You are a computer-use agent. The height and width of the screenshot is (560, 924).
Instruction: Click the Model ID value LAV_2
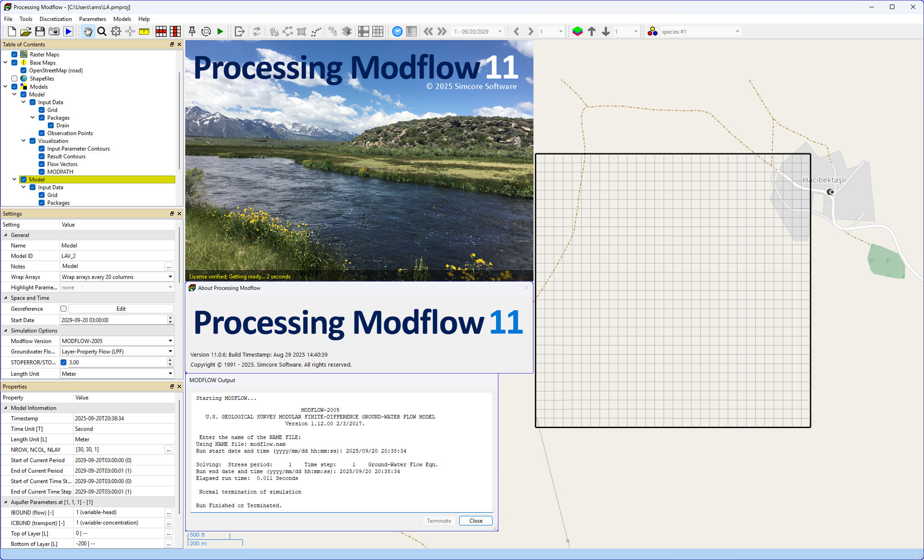point(69,256)
